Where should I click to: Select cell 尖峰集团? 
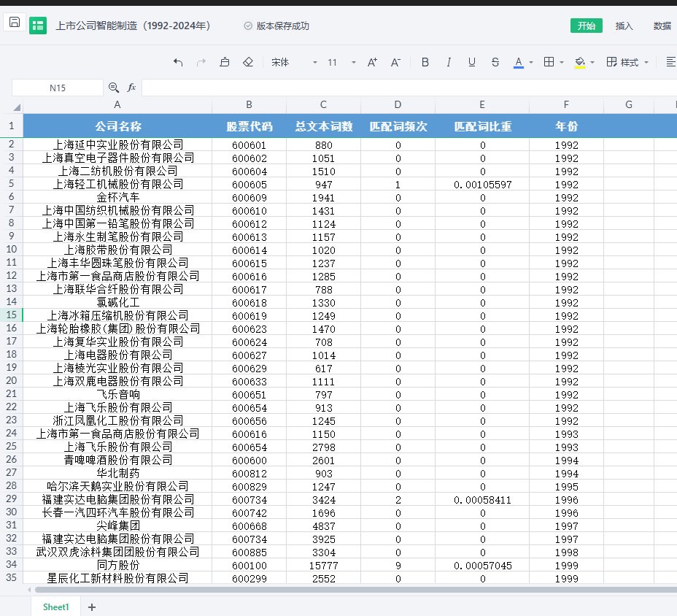click(x=117, y=525)
